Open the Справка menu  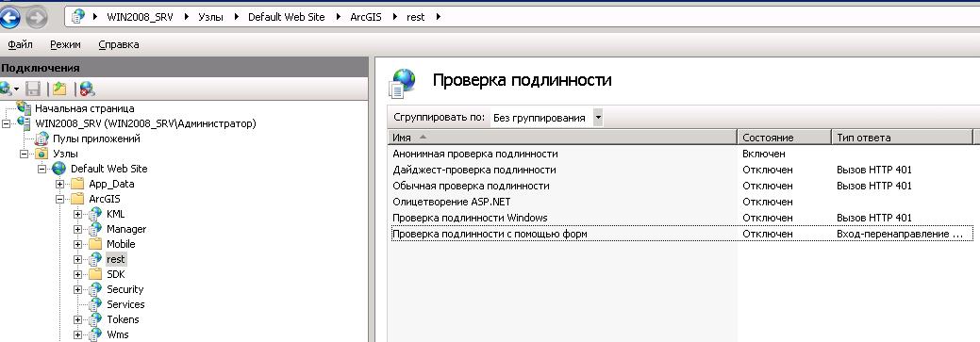tap(119, 44)
